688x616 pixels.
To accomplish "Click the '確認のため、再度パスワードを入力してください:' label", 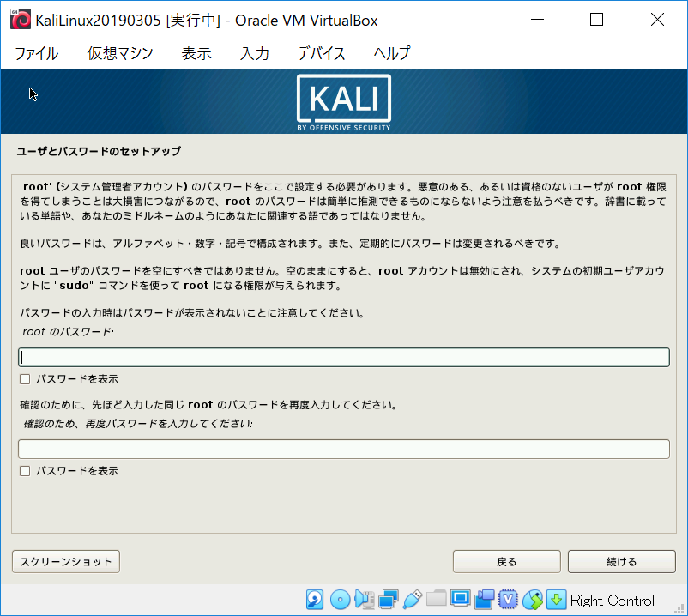I will tap(138, 424).
